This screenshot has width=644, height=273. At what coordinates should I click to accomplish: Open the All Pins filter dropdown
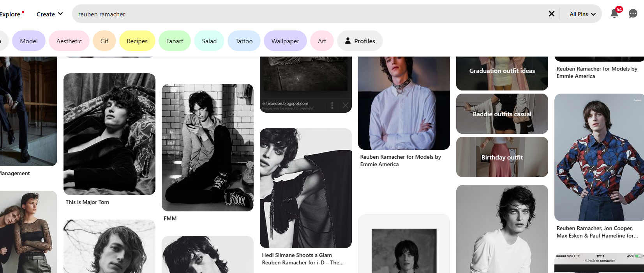[582, 14]
